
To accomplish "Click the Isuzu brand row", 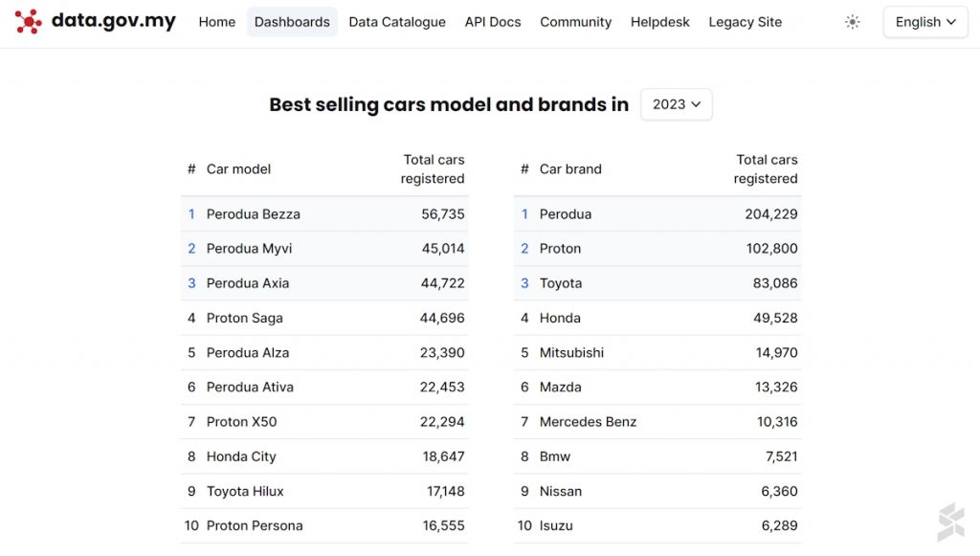I will coord(657,526).
